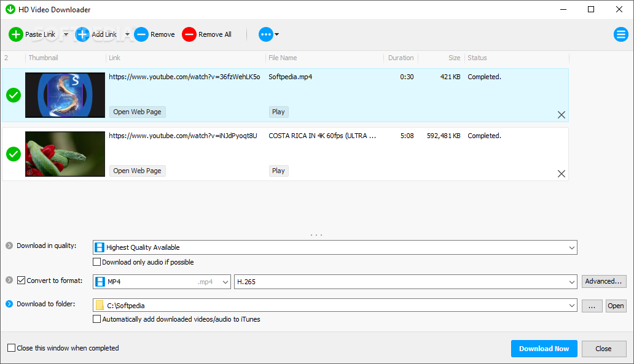Sort by the Duration column header
This screenshot has width=634, height=364.
(401, 58)
